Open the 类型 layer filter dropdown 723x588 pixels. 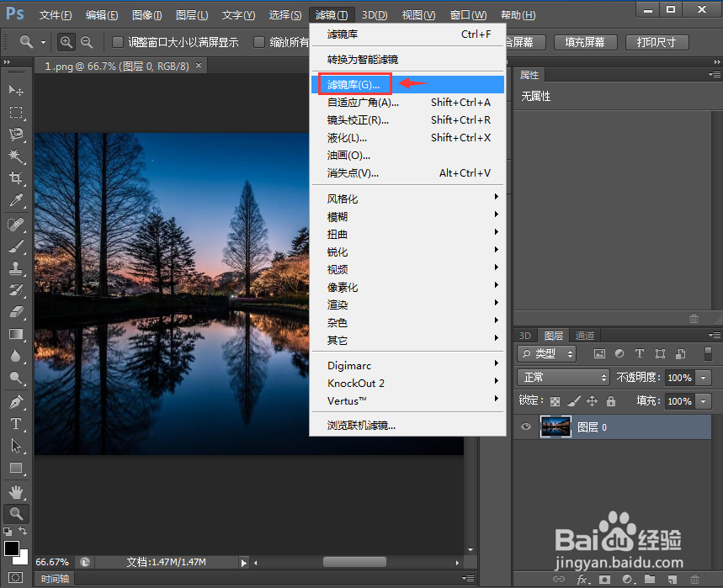click(x=547, y=353)
